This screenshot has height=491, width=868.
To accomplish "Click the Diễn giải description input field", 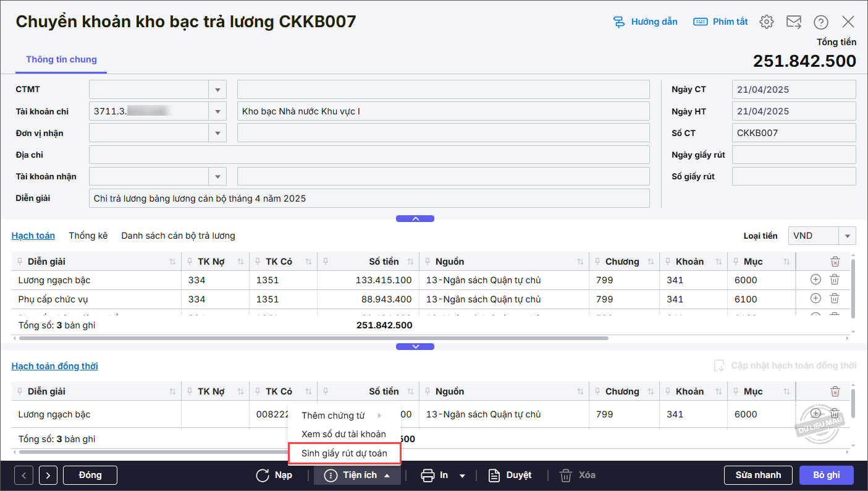I will (369, 199).
